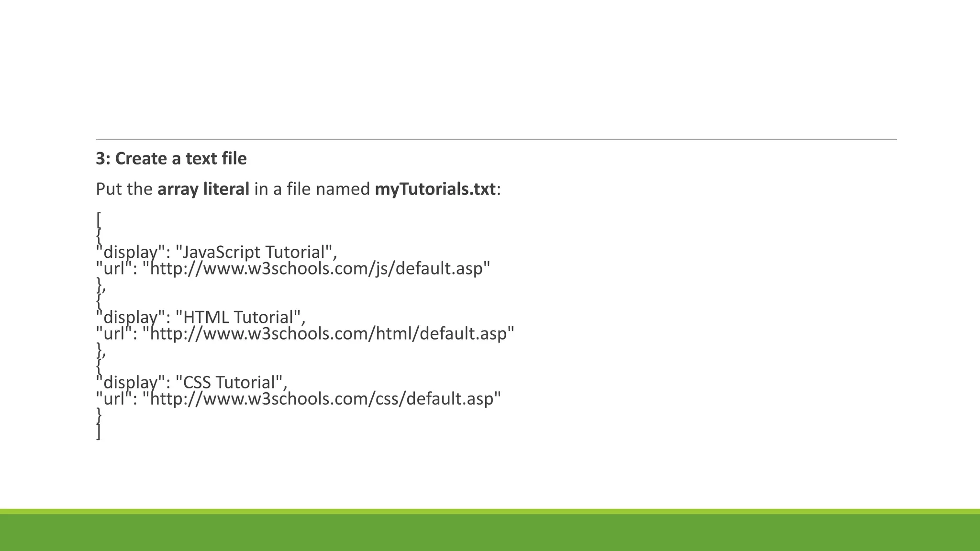The image size is (980, 551).
Task: Click the w3schools css/default.asp URL line
Action: click(x=299, y=399)
